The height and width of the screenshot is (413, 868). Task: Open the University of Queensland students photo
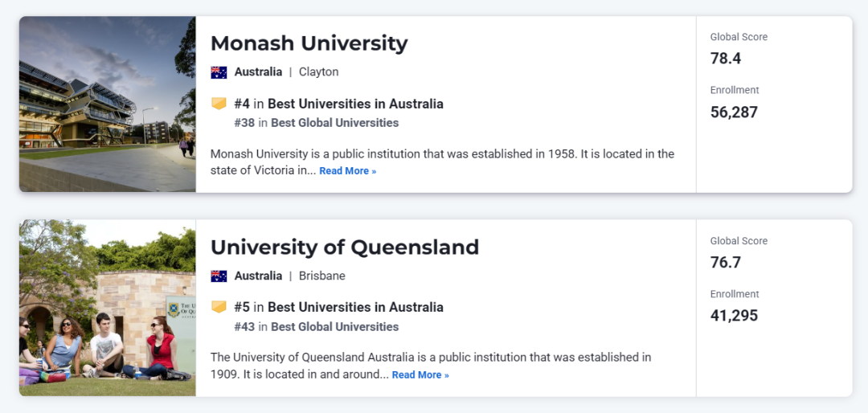point(108,308)
